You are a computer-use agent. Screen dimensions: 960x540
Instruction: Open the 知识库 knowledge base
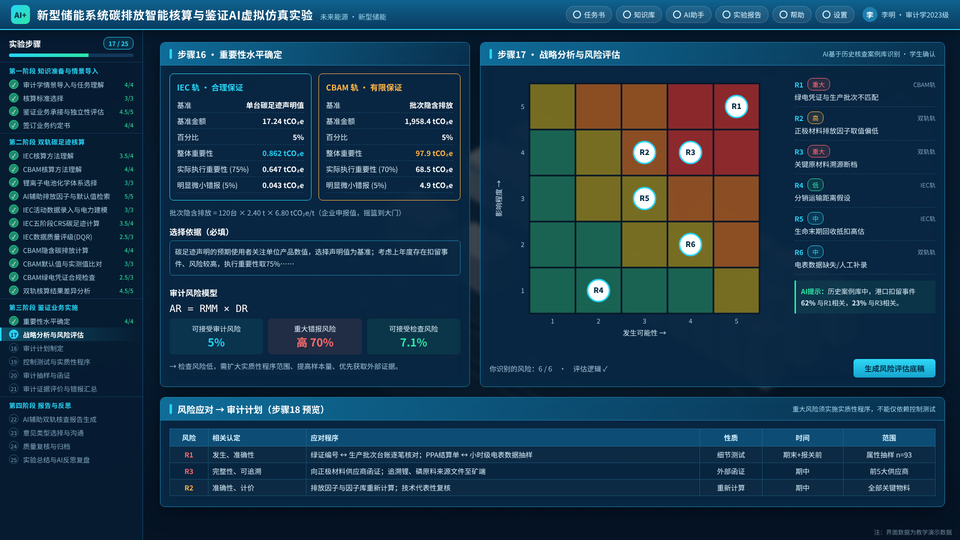coord(638,15)
